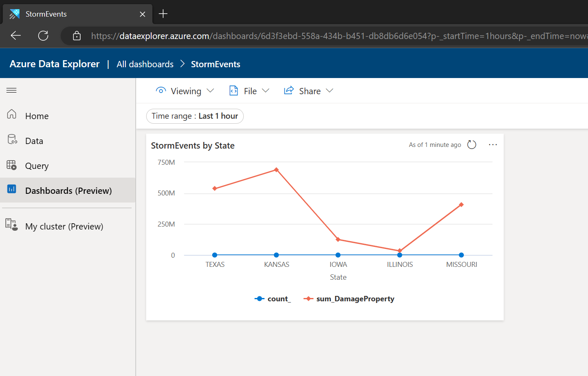Click the KANSAS x-axis label
The image size is (588, 376).
coord(277,264)
